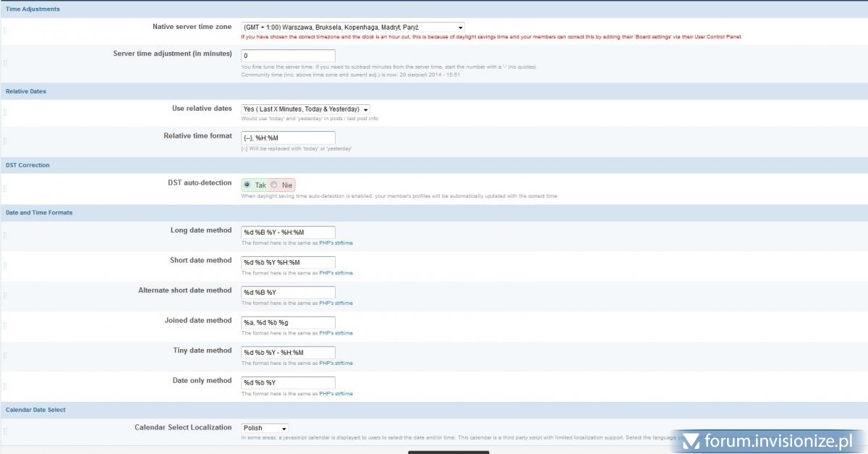Open PHP's strftime link under Tiny date method
868x454 pixels.
(336, 363)
